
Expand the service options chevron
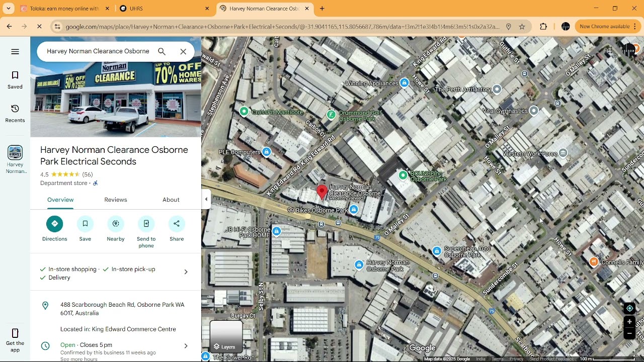coord(186,272)
